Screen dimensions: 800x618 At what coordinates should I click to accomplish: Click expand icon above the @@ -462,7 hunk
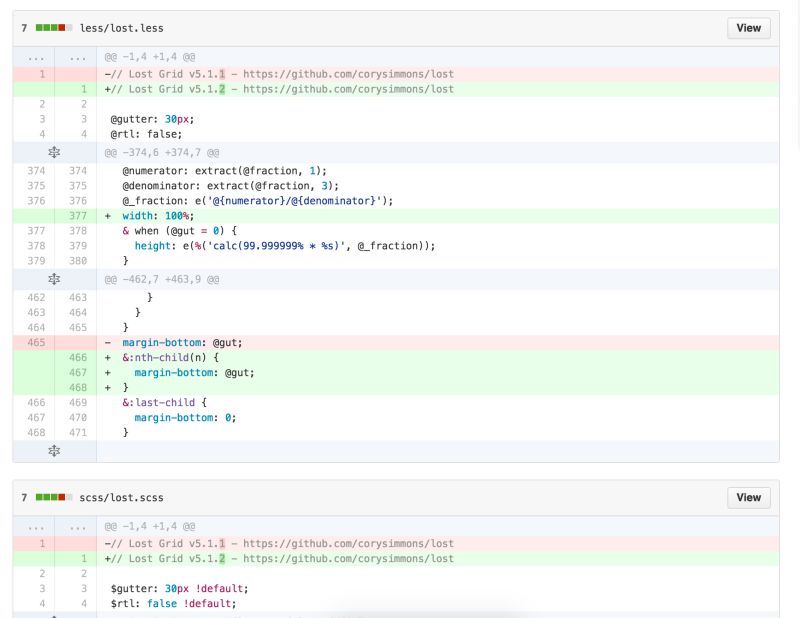[x=54, y=280]
